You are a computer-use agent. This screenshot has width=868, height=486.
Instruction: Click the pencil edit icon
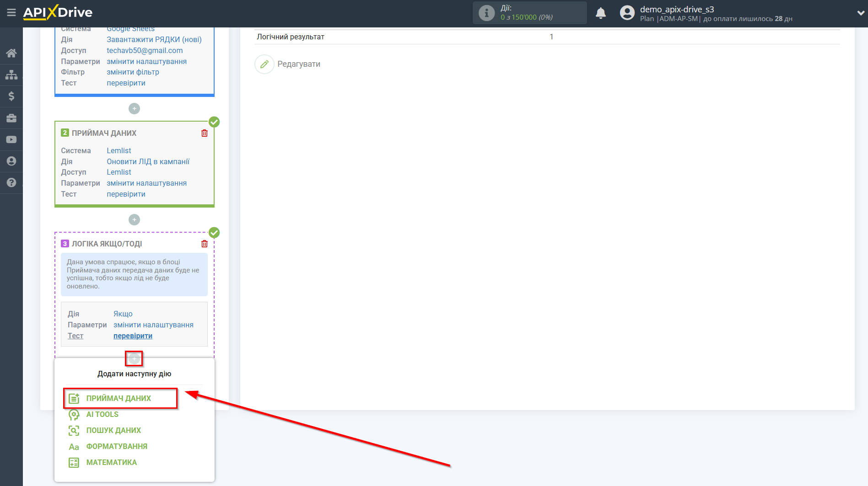point(264,64)
